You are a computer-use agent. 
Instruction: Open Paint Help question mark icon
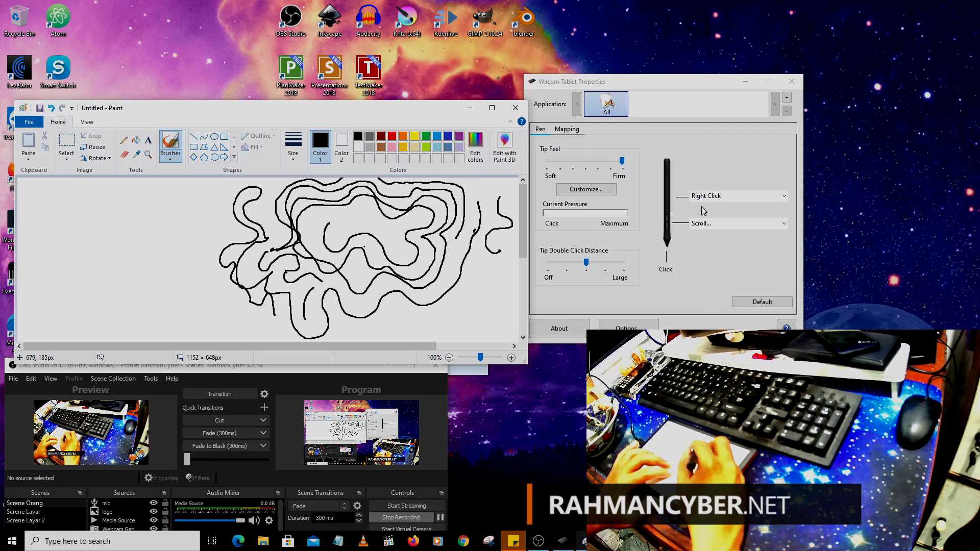pos(521,121)
